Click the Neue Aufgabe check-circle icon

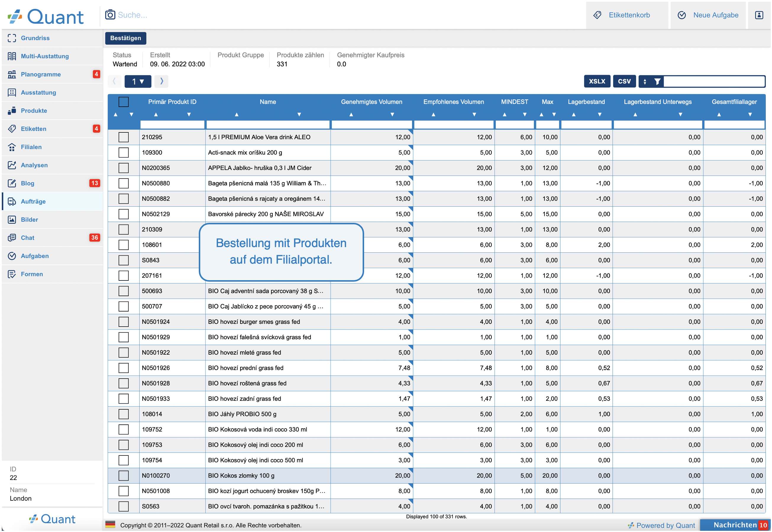click(x=681, y=15)
